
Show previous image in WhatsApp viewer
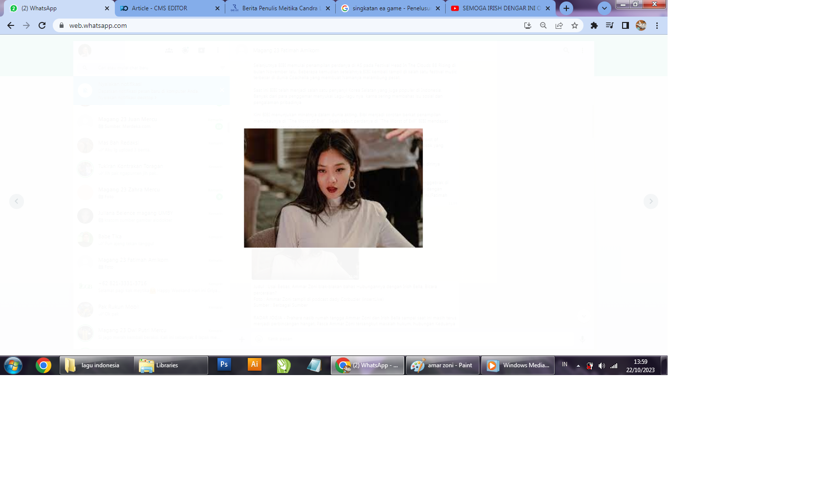click(17, 201)
